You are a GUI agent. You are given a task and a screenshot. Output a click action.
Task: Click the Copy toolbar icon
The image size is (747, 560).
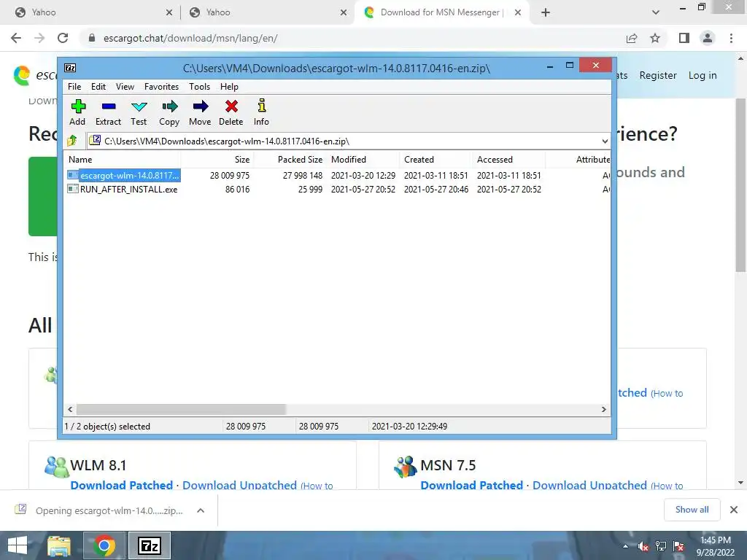pyautogui.click(x=169, y=112)
